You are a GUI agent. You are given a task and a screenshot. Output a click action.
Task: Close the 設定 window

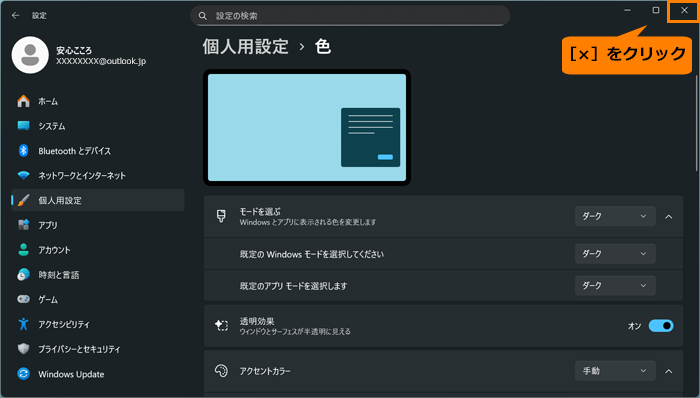[x=684, y=11]
